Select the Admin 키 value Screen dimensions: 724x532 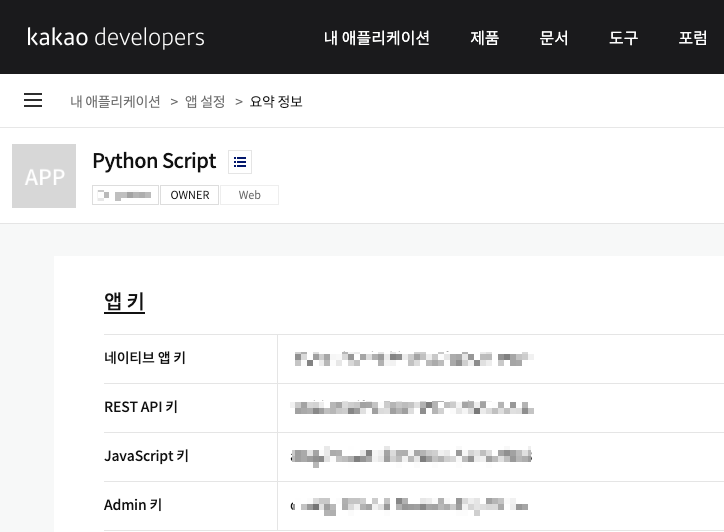pyautogui.click(x=410, y=506)
